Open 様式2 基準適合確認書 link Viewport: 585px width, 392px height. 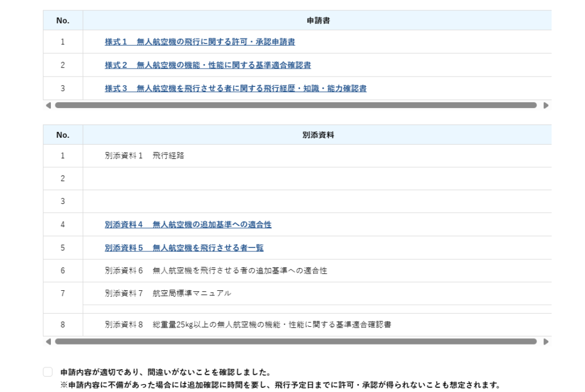[x=208, y=65]
